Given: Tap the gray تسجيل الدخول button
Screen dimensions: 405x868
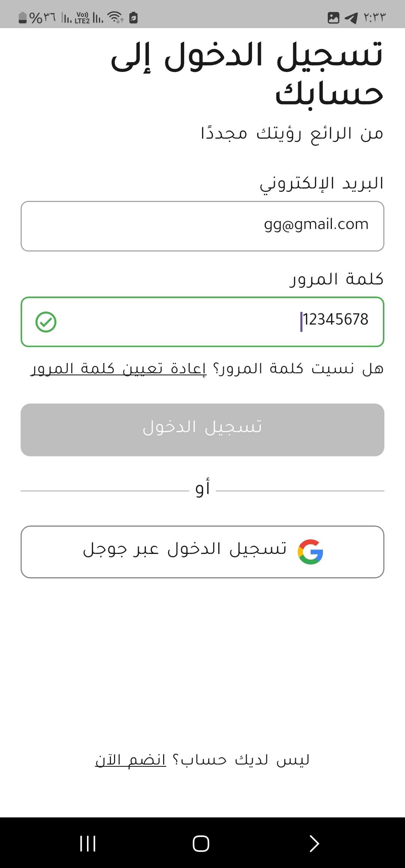Looking at the screenshot, I should tap(202, 430).
